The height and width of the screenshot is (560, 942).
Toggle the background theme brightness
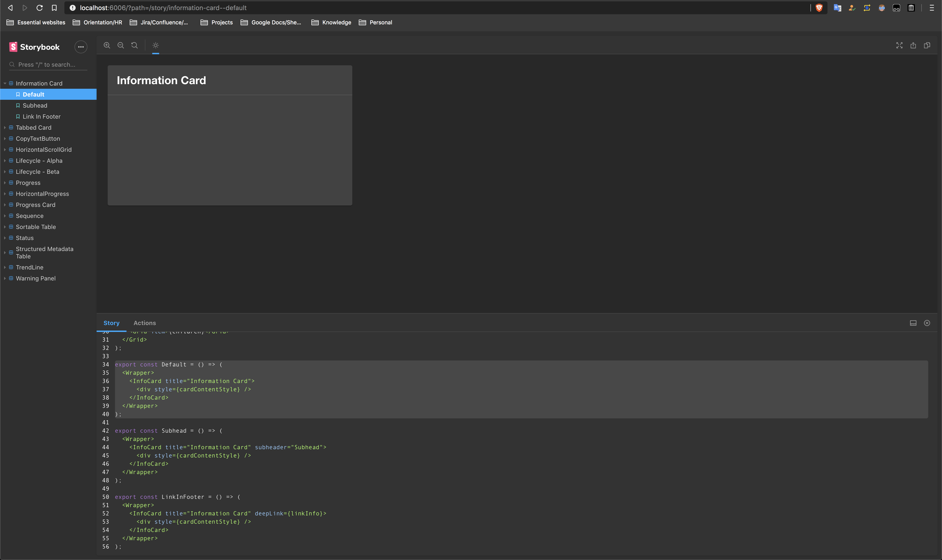coord(155,45)
